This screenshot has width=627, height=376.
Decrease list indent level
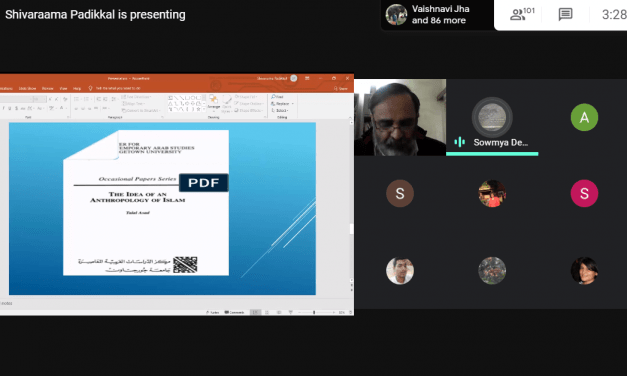98,99
